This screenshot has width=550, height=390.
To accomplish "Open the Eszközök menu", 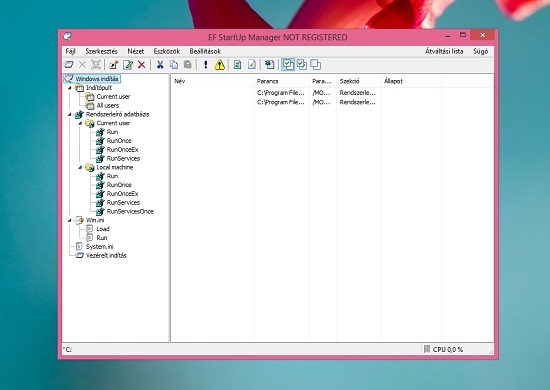I will coord(167,51).
